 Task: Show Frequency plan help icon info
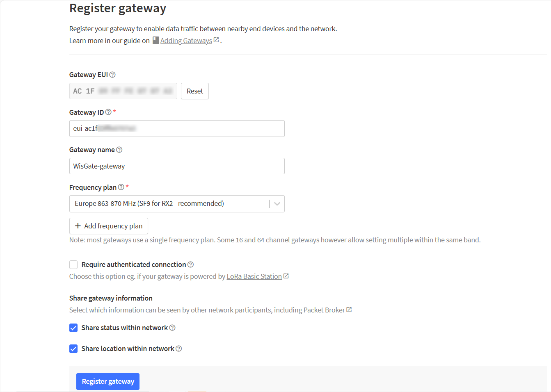click(121, 187)
